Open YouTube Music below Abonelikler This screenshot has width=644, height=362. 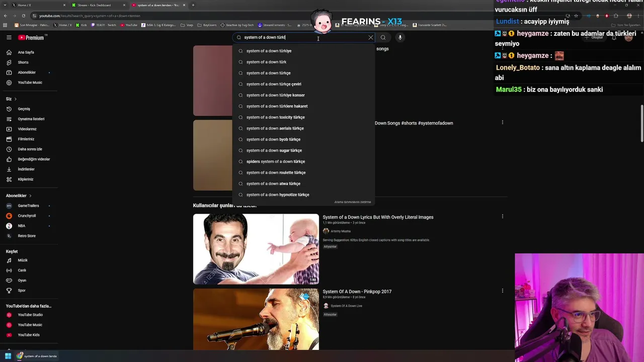pyautogui.click(x=29, y=82)
